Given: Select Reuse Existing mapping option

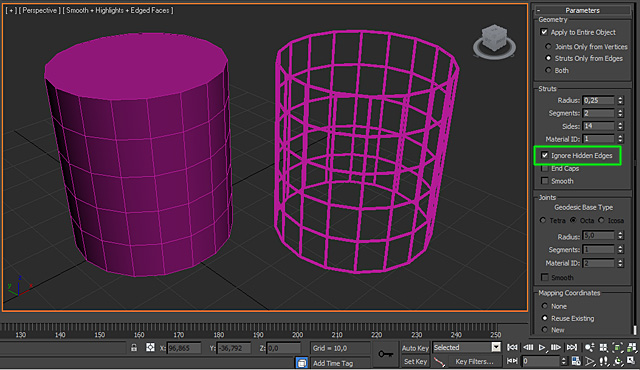Looking at the screenshot, I should click(545, 318).
